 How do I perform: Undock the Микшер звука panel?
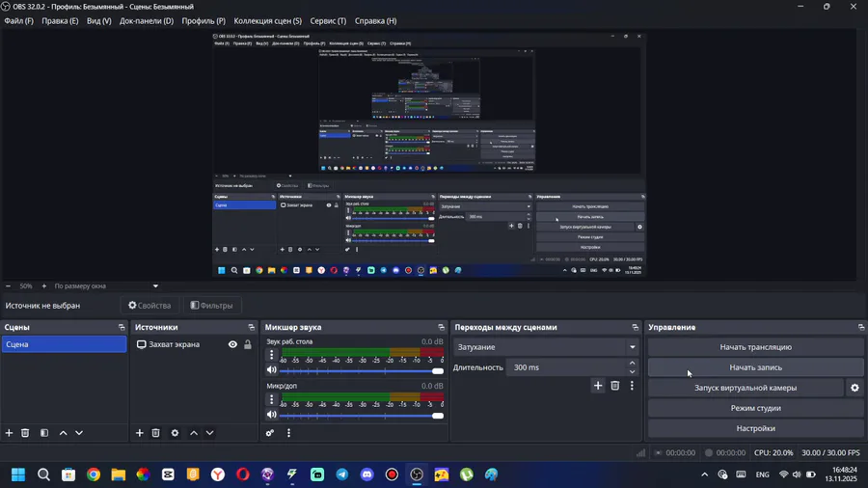[x=441, y=328]
